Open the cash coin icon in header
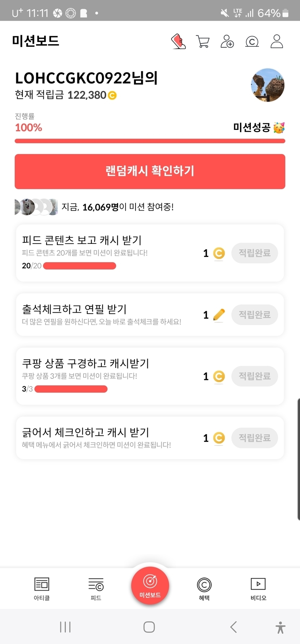The width and height of the screenshot is (300, 644). point(252,42)
